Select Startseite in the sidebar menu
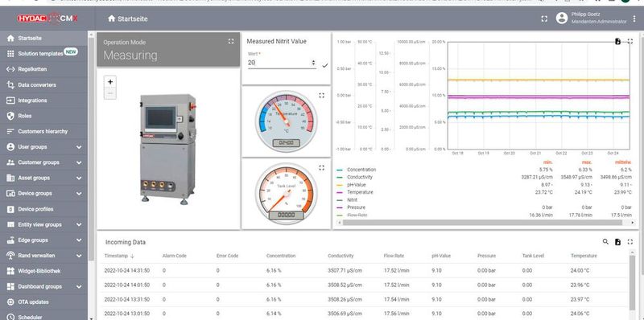The width and height of the screenshot is (644, 320). click(43, 38)
